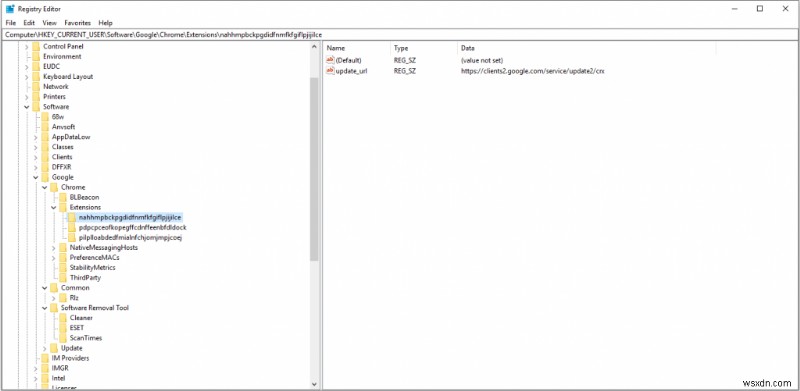
Task: Click the ESET folder icon
Action: 63,328
